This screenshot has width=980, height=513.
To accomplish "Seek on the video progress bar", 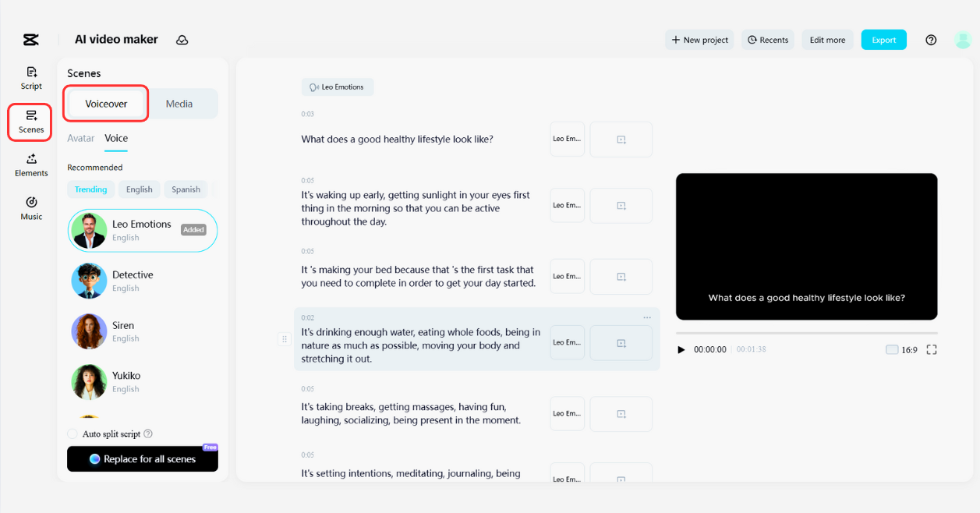I will point(806,334).
